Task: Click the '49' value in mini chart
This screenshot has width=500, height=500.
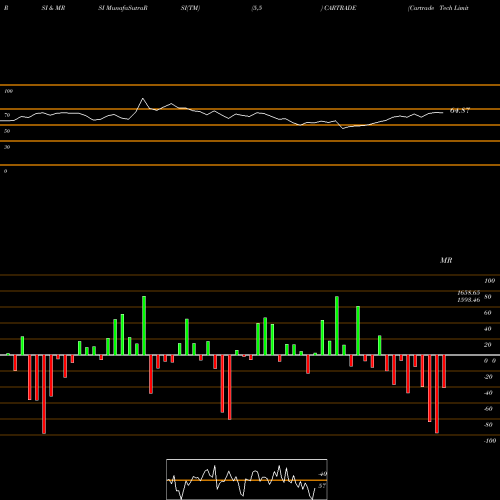Action: tap(323, 474)
